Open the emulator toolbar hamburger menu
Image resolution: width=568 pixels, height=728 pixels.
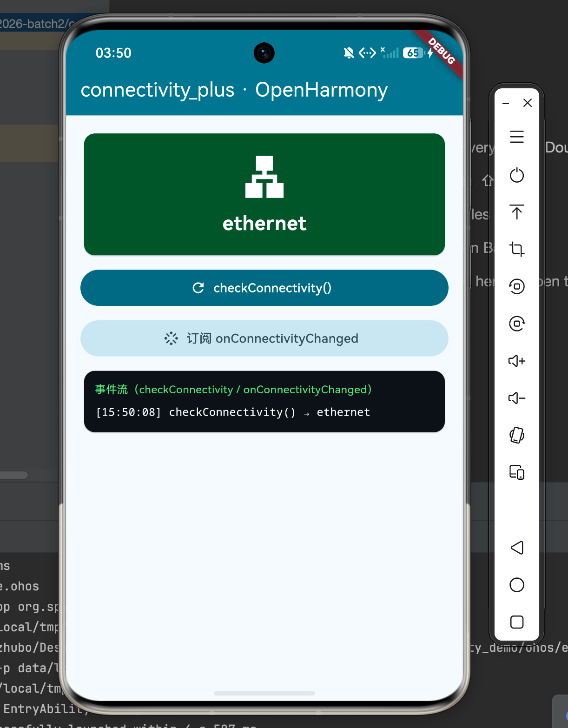[x=517, y=137]
